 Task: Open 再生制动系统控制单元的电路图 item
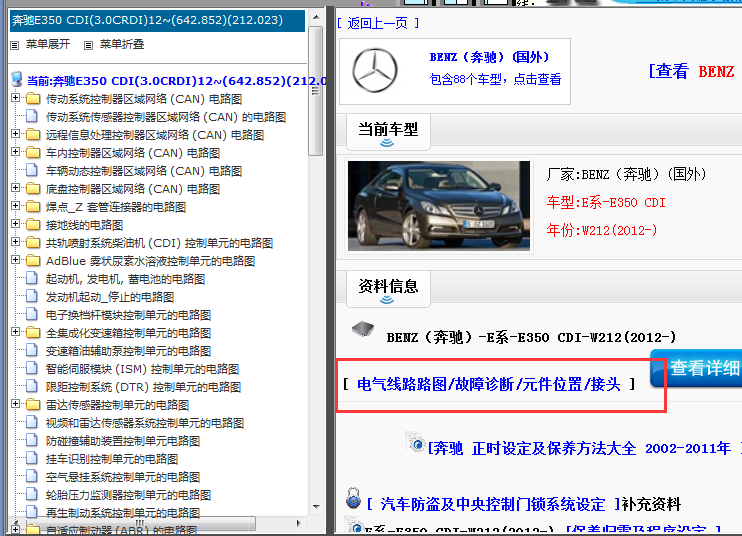click(x=123, y=513)
